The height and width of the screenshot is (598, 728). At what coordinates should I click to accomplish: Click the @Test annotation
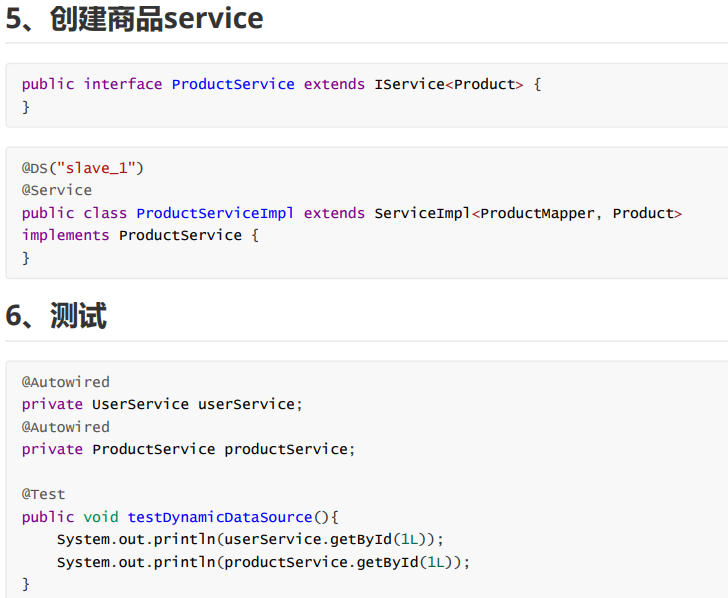click(43, 494)
